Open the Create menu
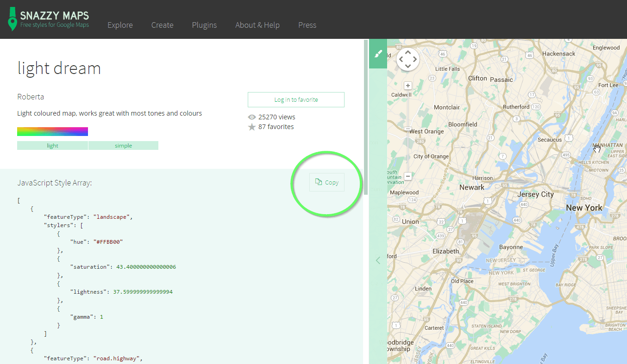This screenshot has height=364, width=627. (x=162, y=25)
